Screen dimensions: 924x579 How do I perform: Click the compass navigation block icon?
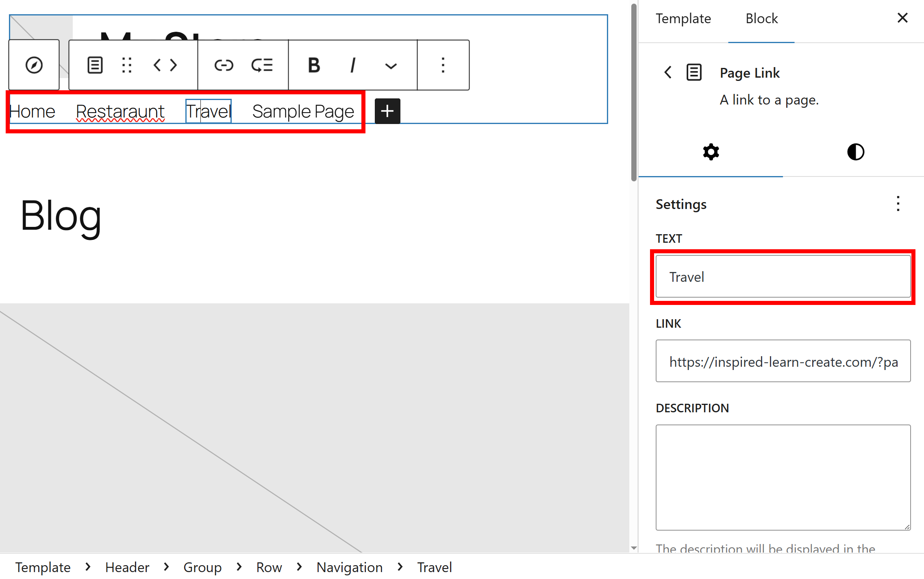point(34,65)
